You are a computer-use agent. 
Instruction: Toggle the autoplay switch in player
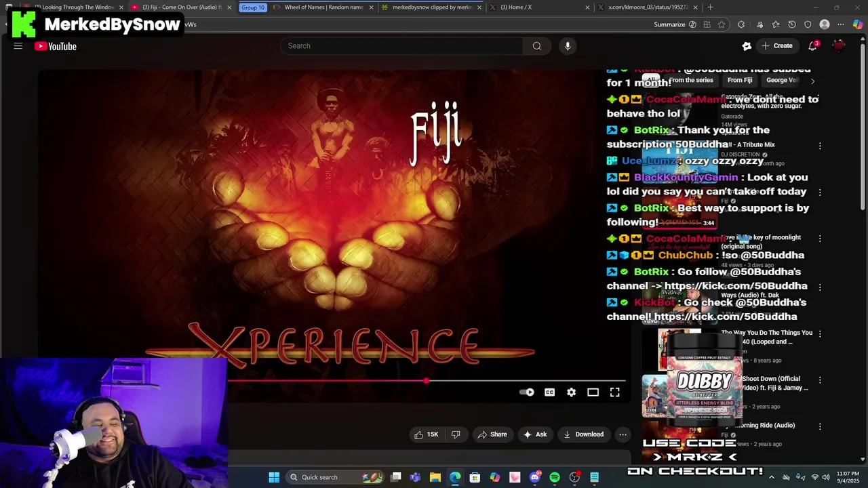point(527,392)
